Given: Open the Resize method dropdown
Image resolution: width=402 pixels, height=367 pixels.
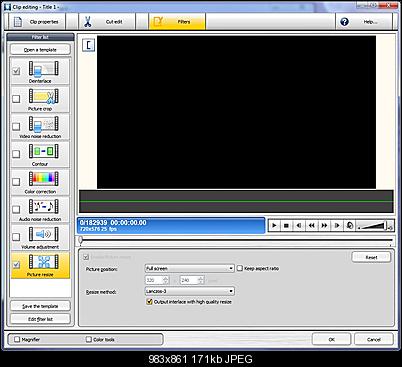Looking at the screenshot, I should coord(190,291).
